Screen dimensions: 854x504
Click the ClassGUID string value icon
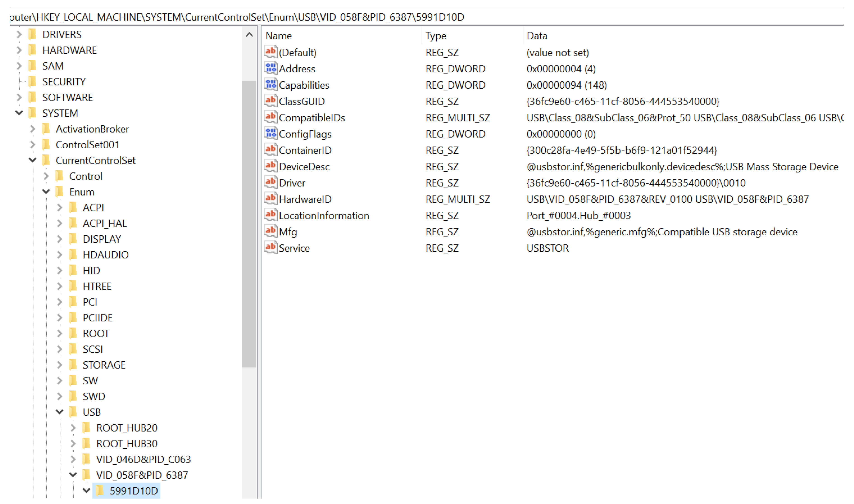click(271, 101)
